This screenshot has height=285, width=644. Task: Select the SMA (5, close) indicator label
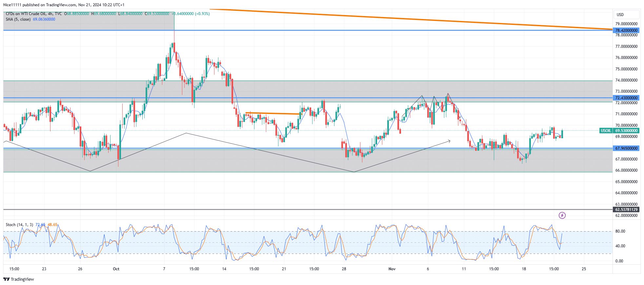click(x=18, y=19)
